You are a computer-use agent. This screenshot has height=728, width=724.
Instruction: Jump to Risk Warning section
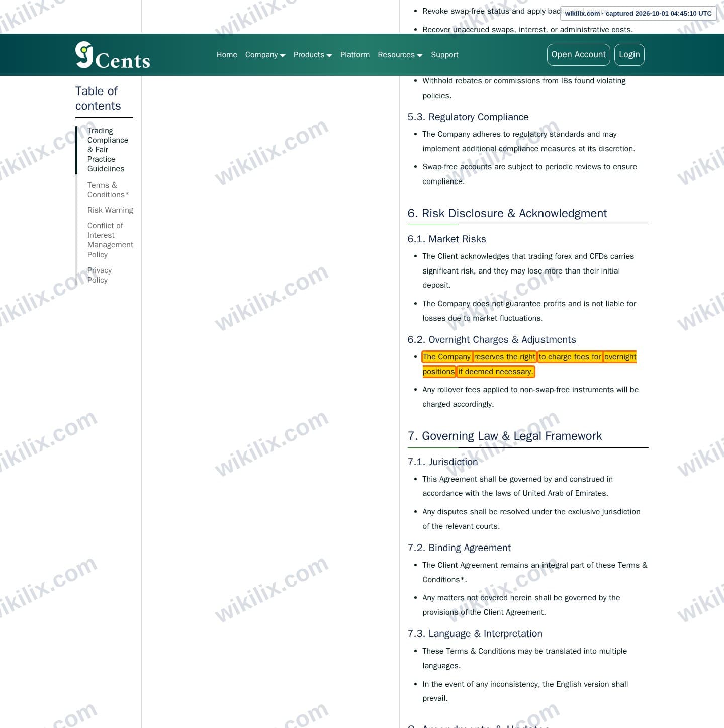[x=110, y=210]
